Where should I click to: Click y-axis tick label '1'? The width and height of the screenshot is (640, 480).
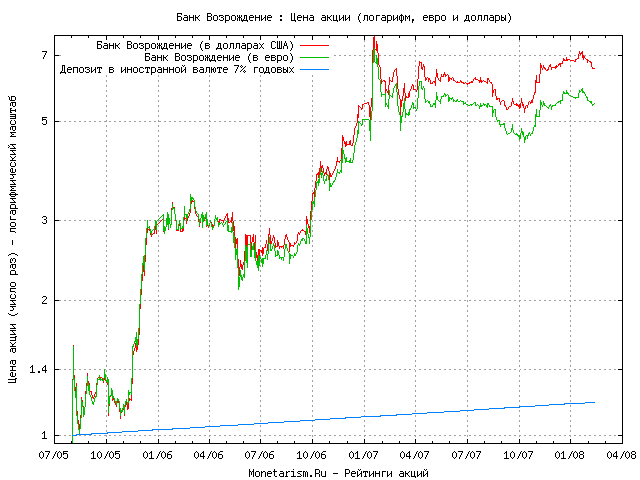[44, 436]
